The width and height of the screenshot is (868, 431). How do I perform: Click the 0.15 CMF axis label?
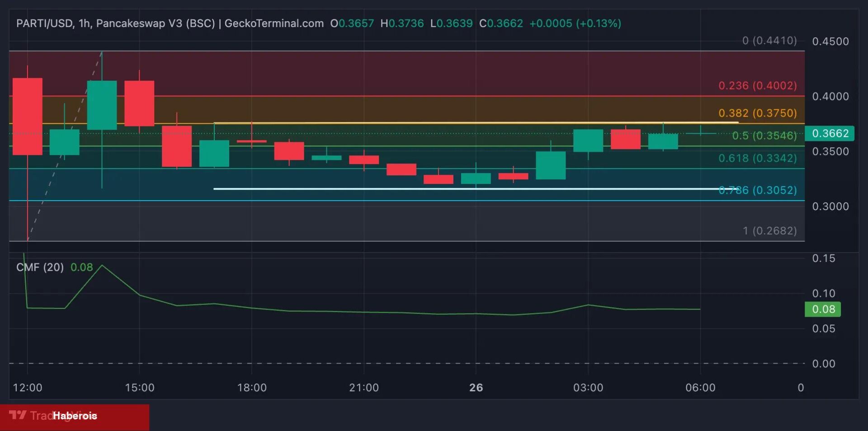point(824,258)
